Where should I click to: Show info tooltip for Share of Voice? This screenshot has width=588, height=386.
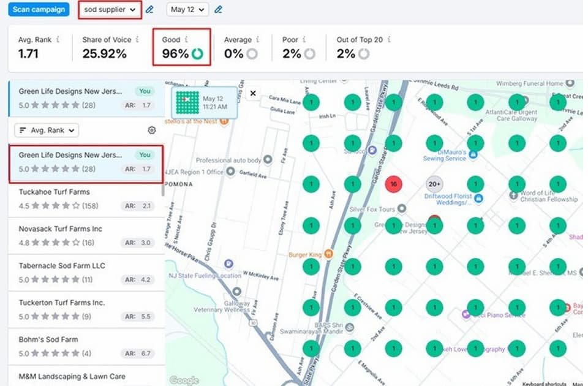point(137,39)
